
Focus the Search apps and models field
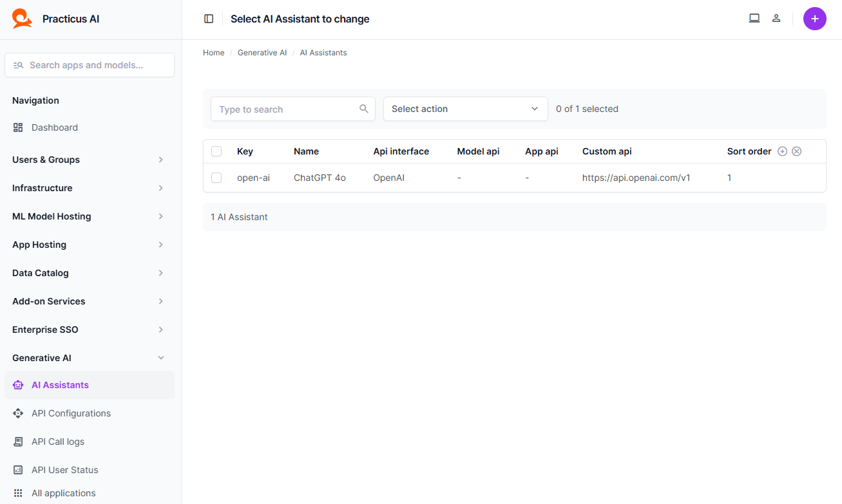[90, 65]
